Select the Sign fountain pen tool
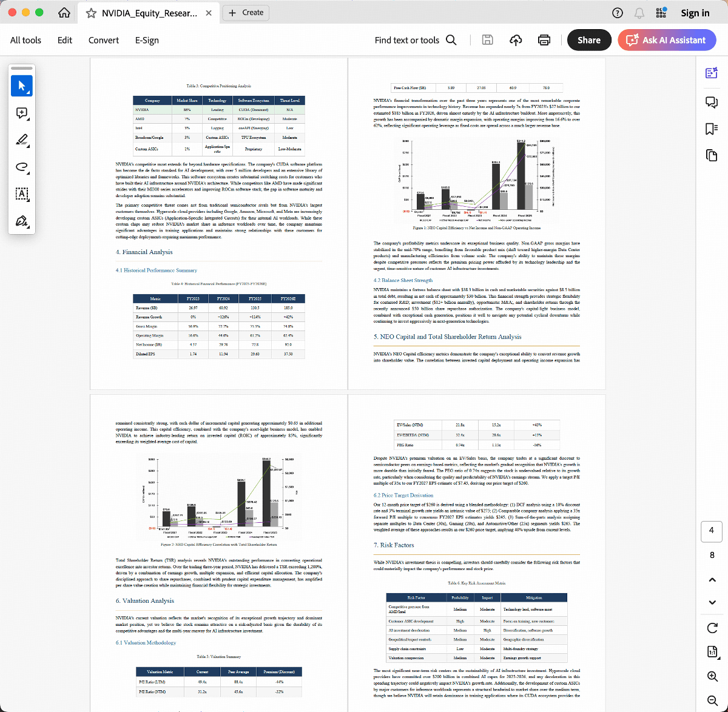The image size is (728, 712). (22, 221)
